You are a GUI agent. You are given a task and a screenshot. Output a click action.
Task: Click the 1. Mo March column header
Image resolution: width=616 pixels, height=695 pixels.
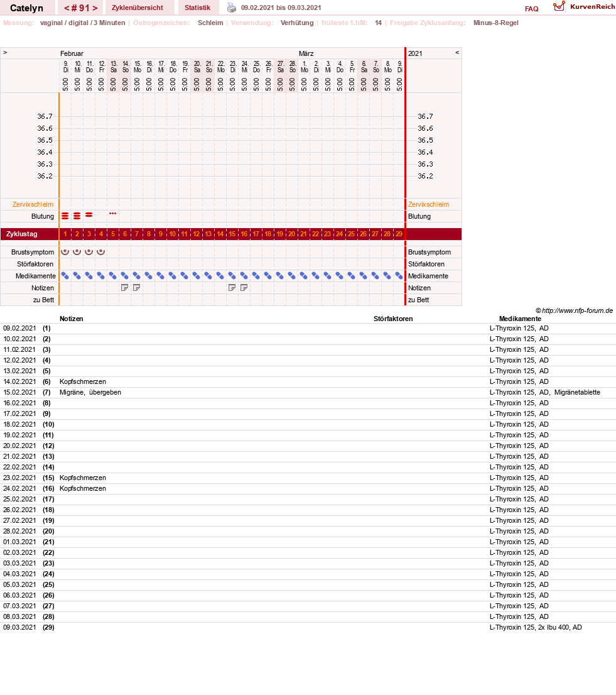point(305,67)
